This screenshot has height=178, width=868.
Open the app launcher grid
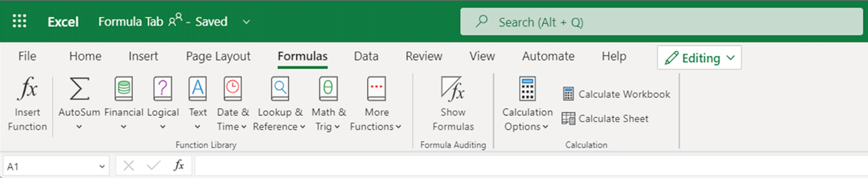tap(19, 21)
